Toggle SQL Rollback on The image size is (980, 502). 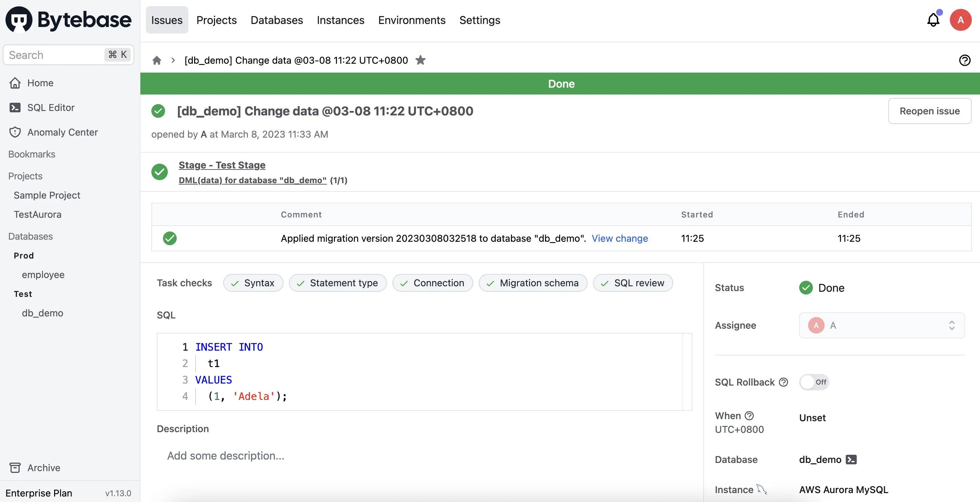(814, 382)
